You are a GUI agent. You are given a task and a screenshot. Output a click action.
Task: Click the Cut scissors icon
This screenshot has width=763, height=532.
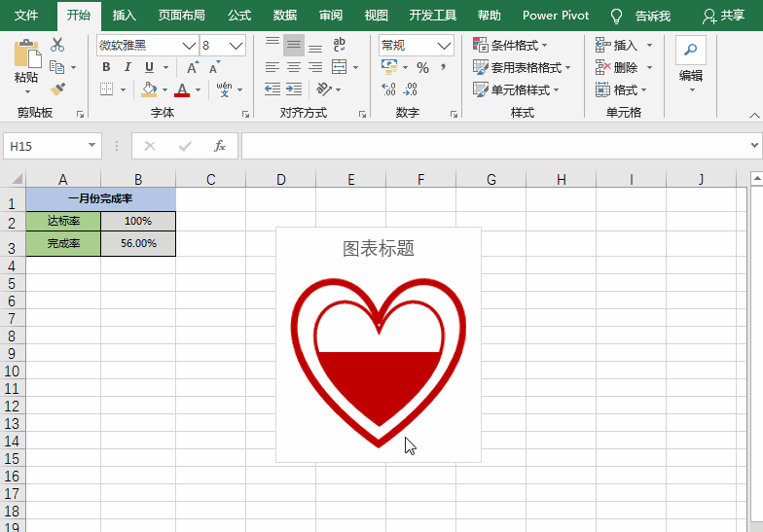57,45
